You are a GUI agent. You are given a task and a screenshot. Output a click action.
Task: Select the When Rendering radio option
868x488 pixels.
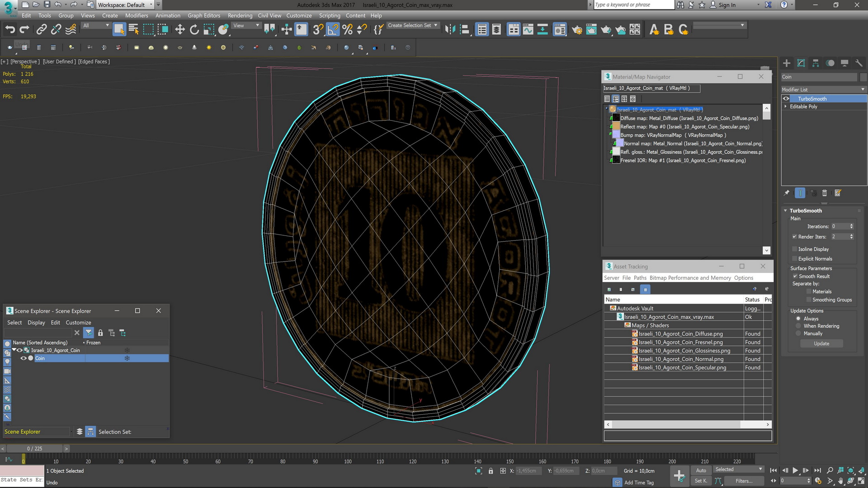798,326
